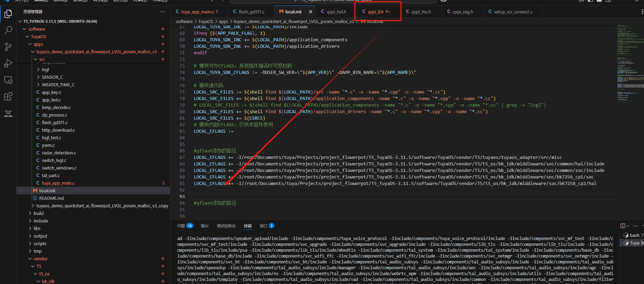Open the Ports panel tab
Image resolution: width=644 pixels, height=284 pixels.
267,226
